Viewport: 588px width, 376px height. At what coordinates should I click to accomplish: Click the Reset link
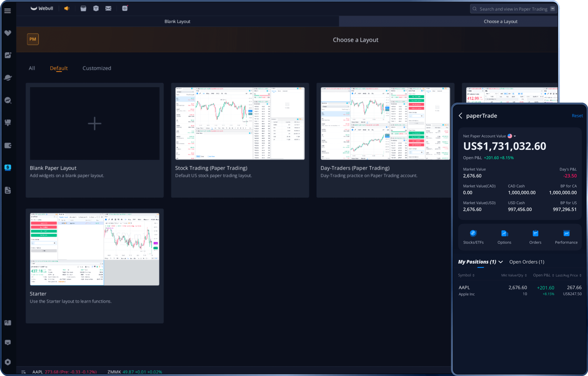click(577, 116)
